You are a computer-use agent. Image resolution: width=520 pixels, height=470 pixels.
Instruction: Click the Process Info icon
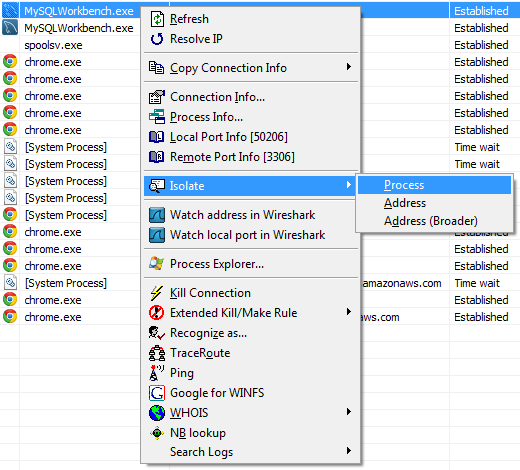[x=156, y=117]
